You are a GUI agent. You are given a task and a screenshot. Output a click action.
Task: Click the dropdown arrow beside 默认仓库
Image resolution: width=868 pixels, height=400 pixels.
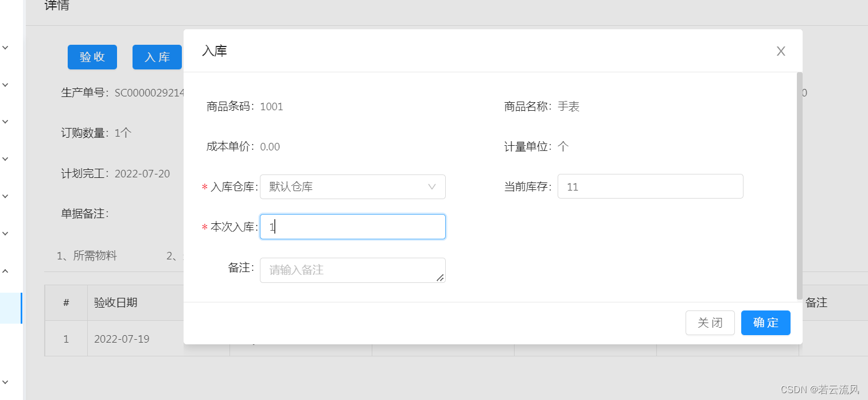coord(433,187)
